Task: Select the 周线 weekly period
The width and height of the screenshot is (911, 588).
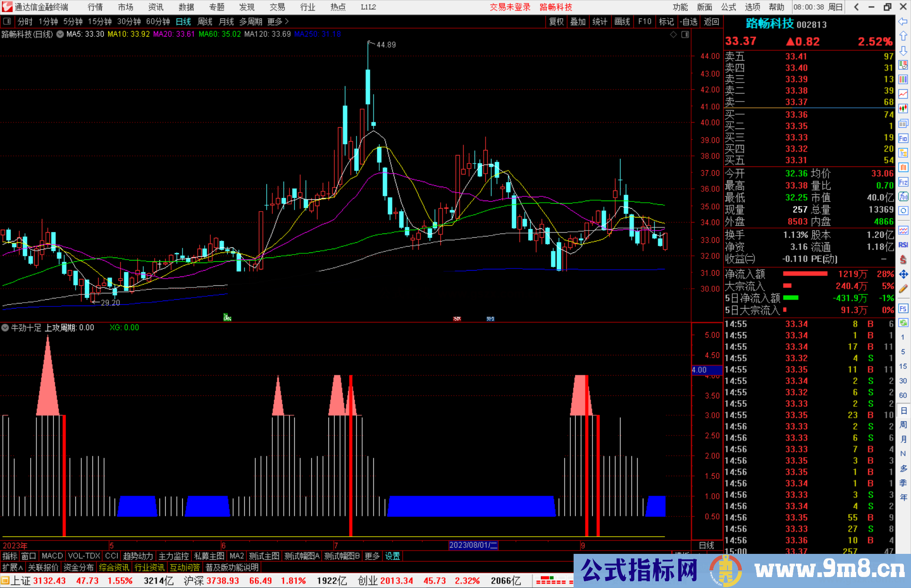Action: (205, 21)
